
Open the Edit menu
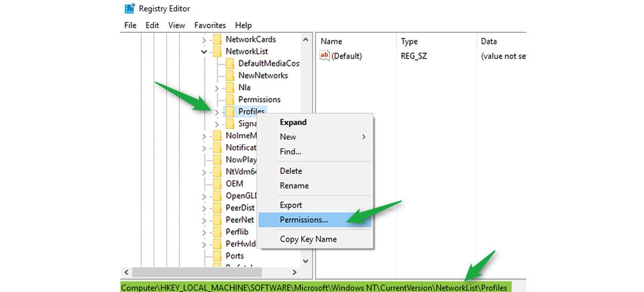click(152, 26)
